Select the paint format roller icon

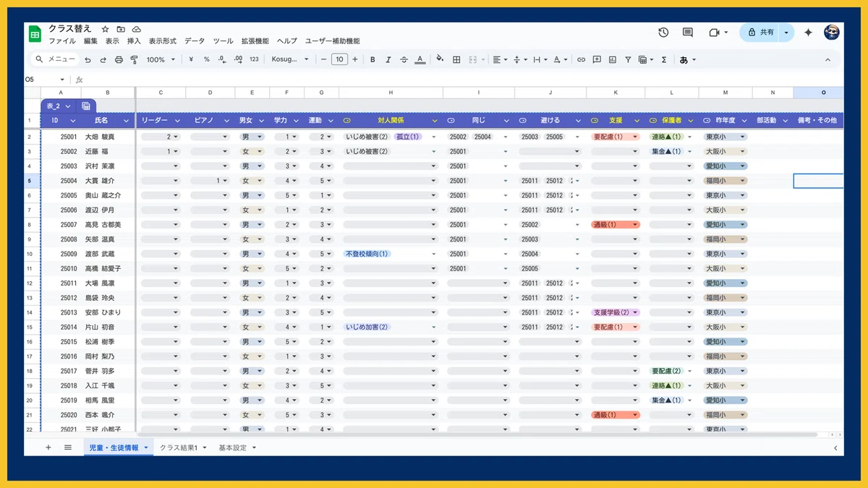134,59
